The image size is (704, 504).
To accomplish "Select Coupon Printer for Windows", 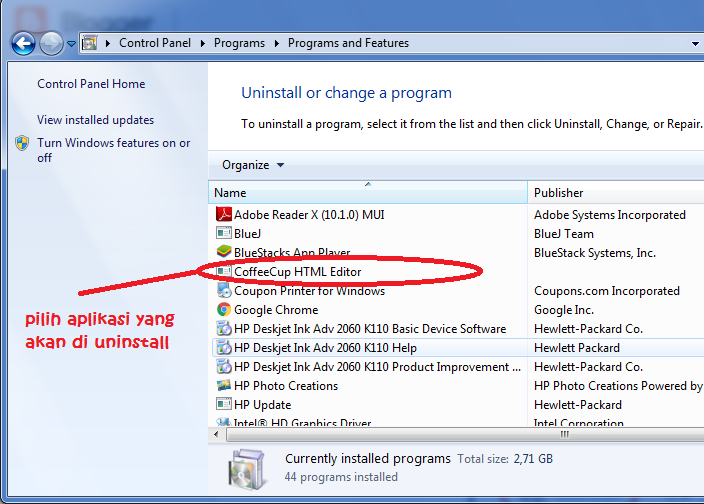I will [x=309, y=291].
